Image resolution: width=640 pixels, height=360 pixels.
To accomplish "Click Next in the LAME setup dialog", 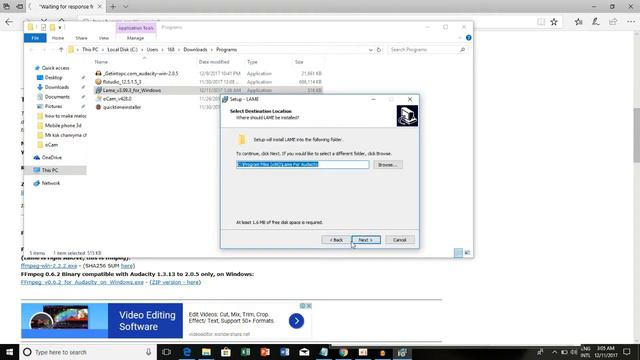I will click(366, 240).
